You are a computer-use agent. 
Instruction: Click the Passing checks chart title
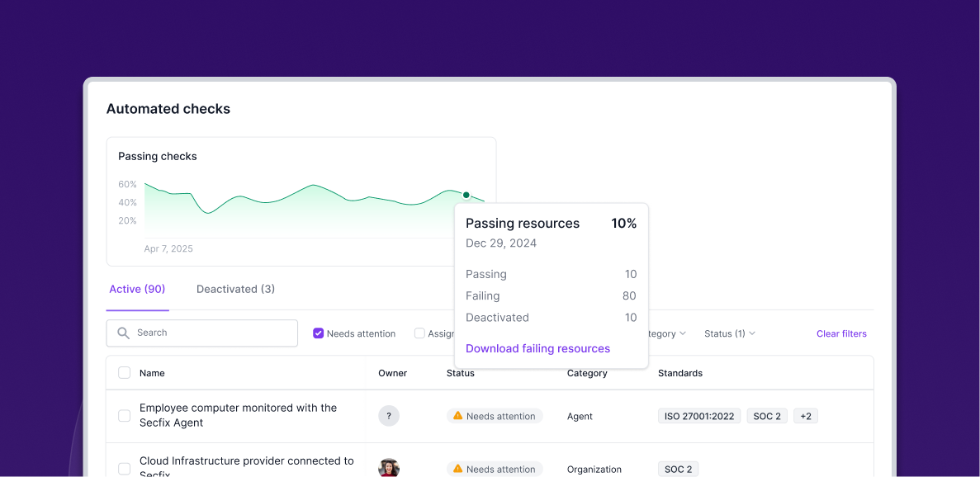[158, 156]
